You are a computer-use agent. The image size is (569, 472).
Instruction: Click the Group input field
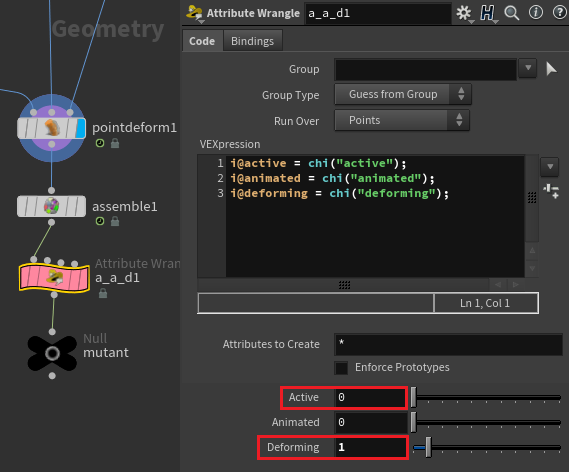(x=426, y=69)
